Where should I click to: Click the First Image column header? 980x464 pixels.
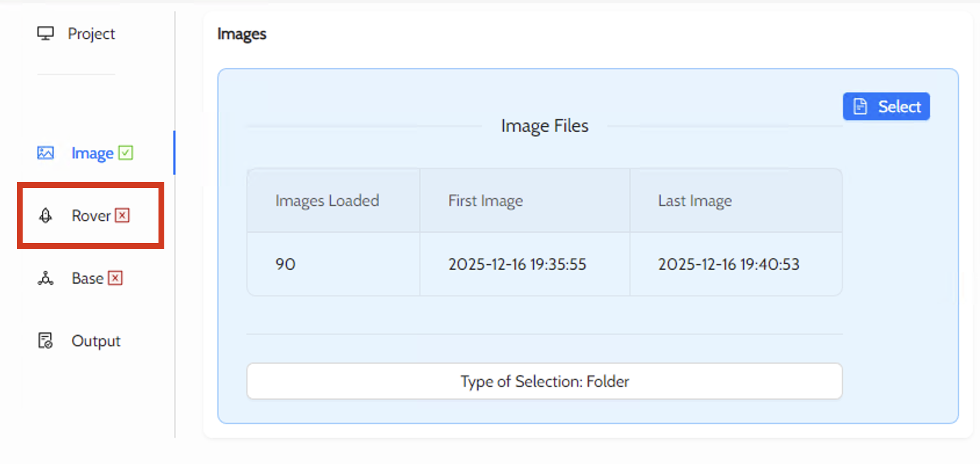coord(485,201)
